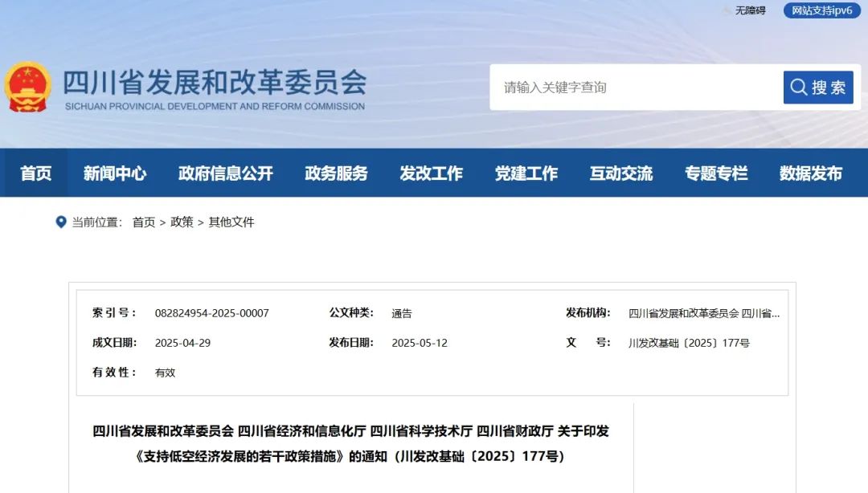Click the 发布机构 label

[588, 312]
